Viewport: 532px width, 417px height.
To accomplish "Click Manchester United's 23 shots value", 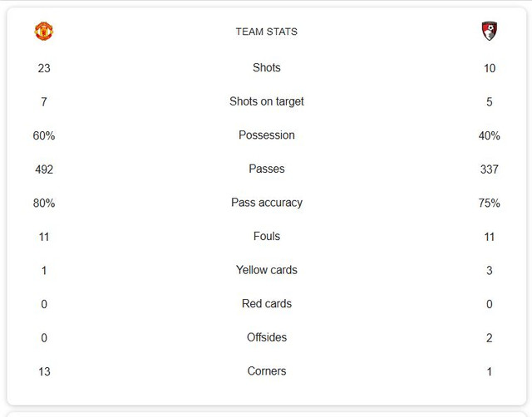I will click(x=44, y=68).
